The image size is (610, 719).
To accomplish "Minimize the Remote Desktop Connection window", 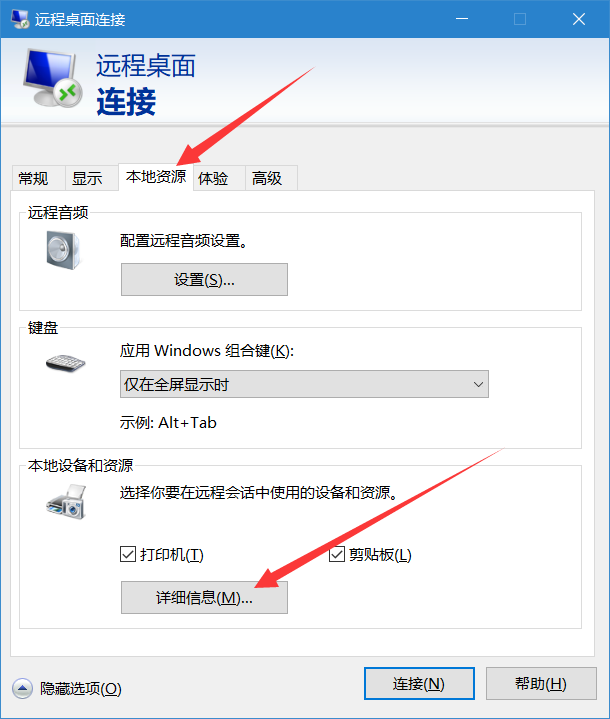I will pos(462,19).
